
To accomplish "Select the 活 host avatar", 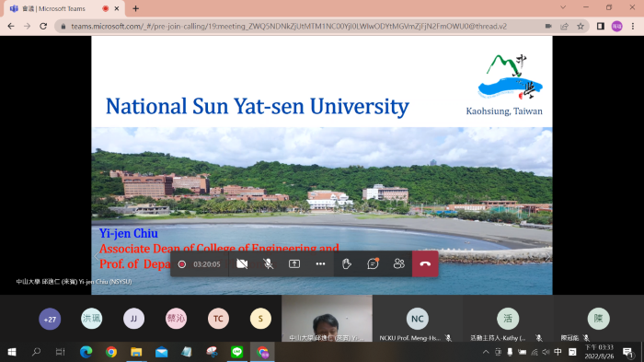I will point(508,319).
